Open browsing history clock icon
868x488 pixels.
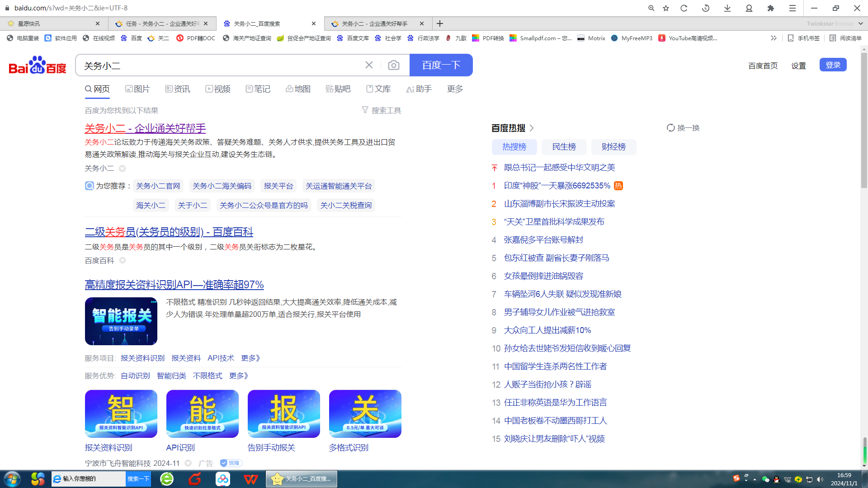[x=706, y=8]
